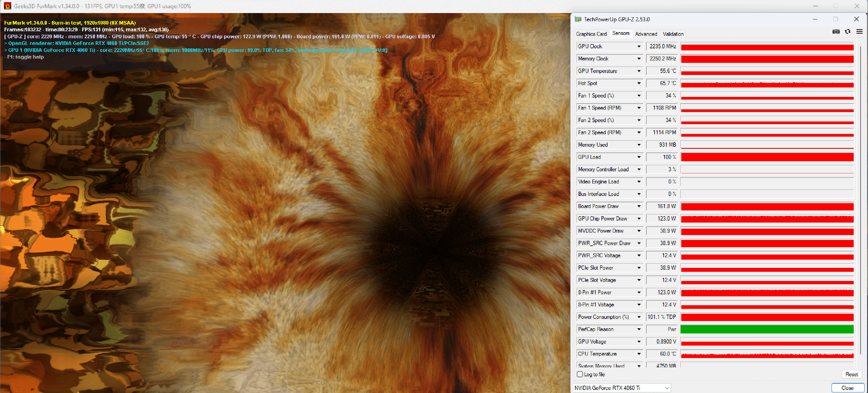
Task: Click the green PerfCap Reason bar
Action: pos(767,329)
